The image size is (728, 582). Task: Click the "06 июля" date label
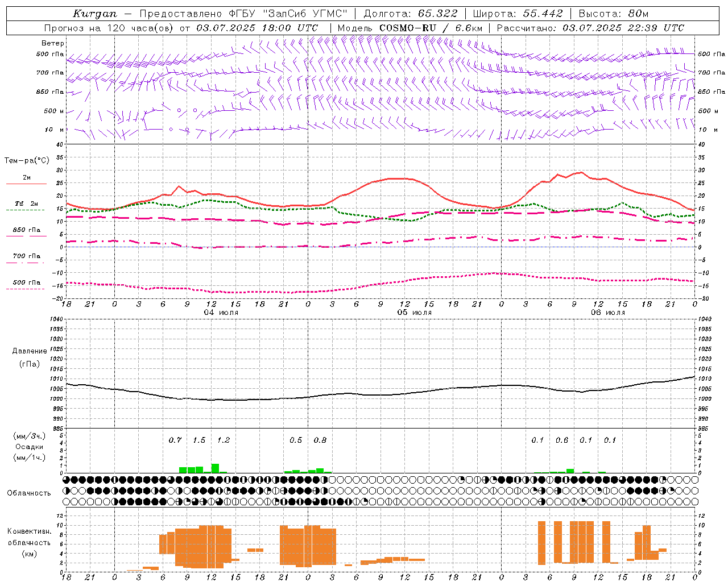coord(608,313)
